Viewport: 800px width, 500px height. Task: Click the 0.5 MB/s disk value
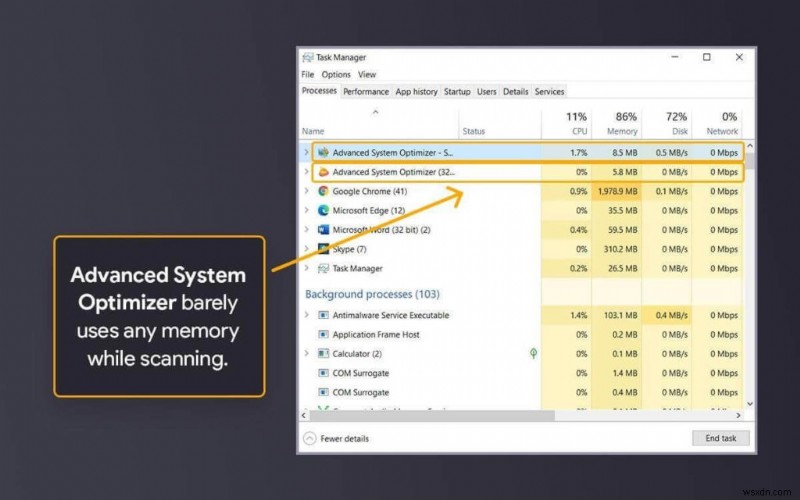pos(671,153)
